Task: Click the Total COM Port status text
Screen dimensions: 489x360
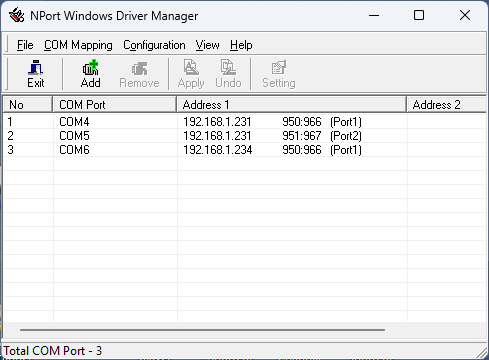Action: 53,351
